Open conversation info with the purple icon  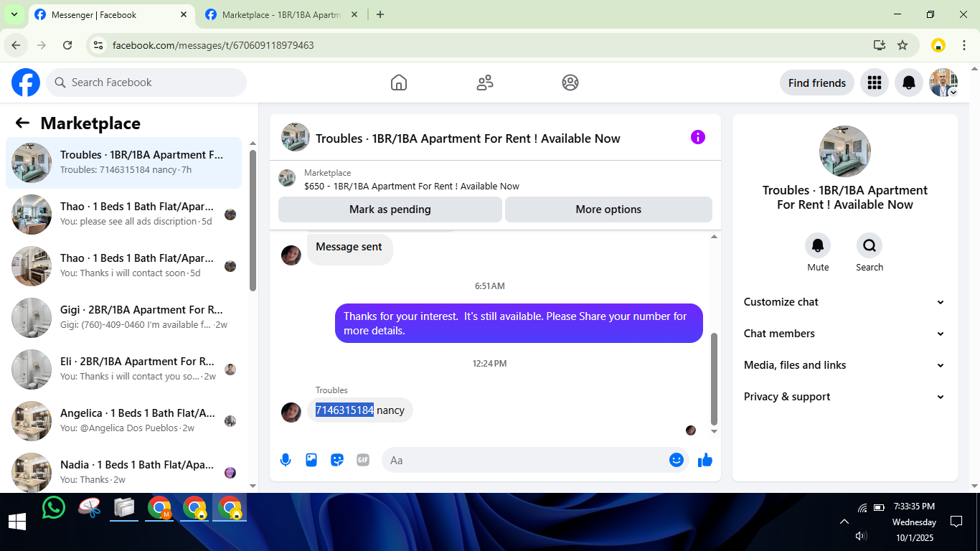tap(698, 137)
